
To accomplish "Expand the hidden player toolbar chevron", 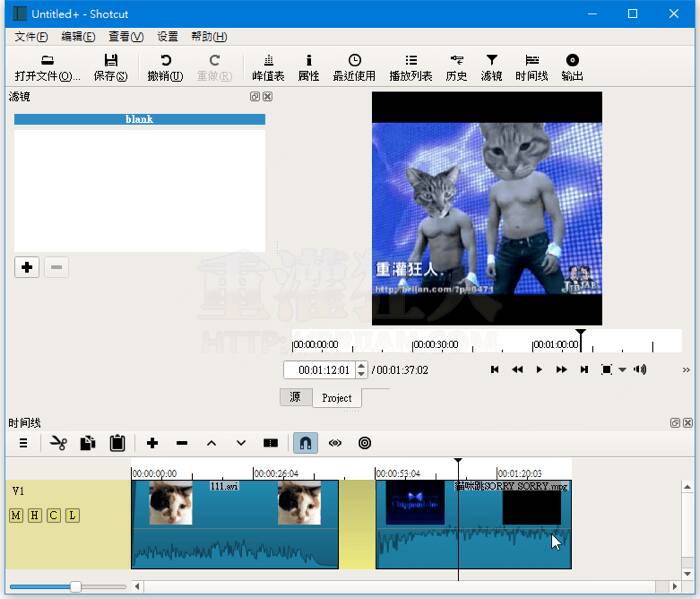I will 686,370.
